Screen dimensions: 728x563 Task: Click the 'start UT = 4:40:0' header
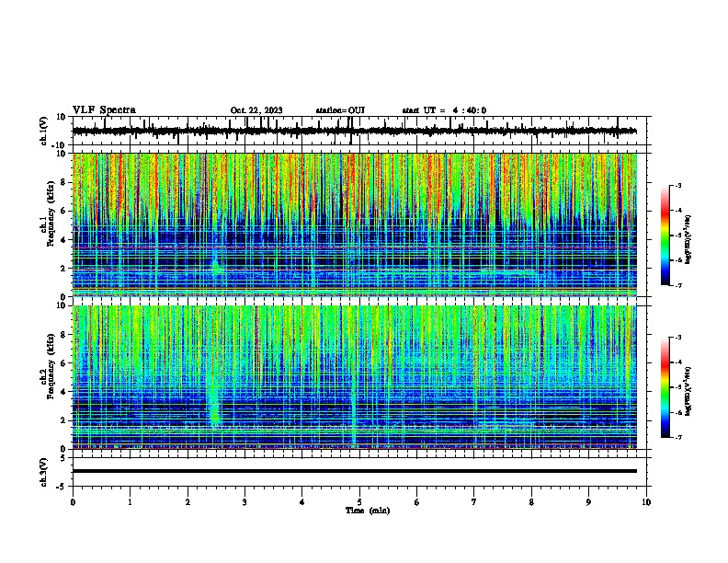[x=444, y=110]
